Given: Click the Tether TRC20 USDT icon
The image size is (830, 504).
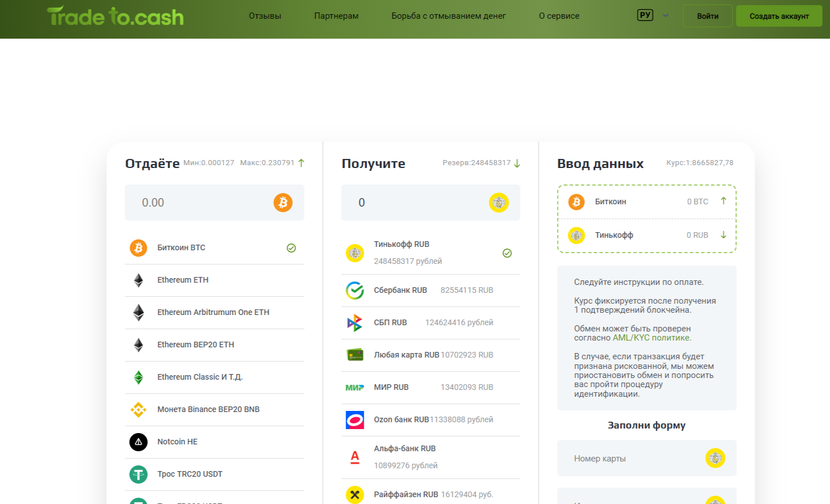Looking at the screenshot, I should point(138,474).
